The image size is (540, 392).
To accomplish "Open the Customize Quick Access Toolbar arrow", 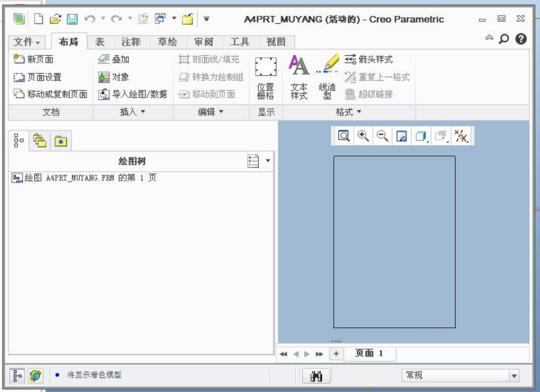I will 206,19.
